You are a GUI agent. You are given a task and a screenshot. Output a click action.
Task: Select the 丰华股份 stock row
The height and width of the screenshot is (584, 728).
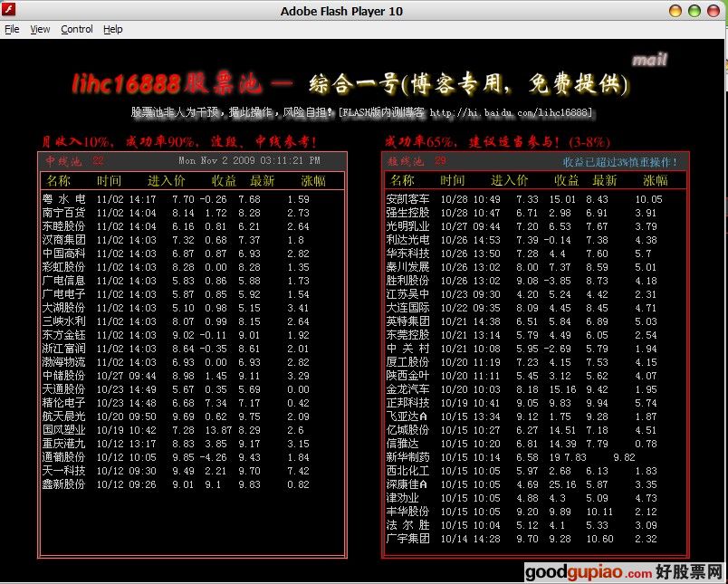pos(522,512)
